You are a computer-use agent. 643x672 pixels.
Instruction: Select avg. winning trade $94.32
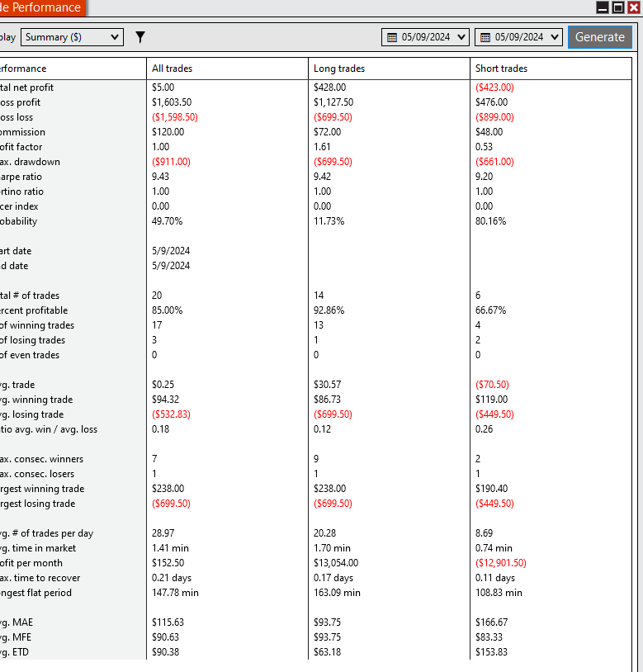point(165,400)
